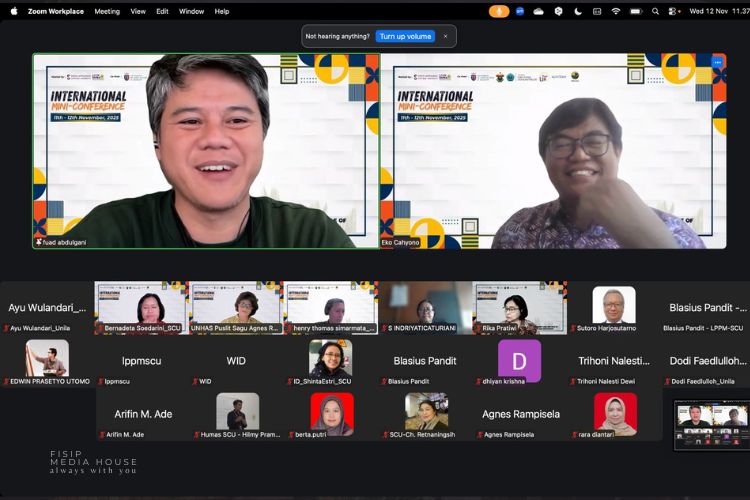Check battery status icon
The height and width of the screenshot is (500, 750).
[636, 11]
